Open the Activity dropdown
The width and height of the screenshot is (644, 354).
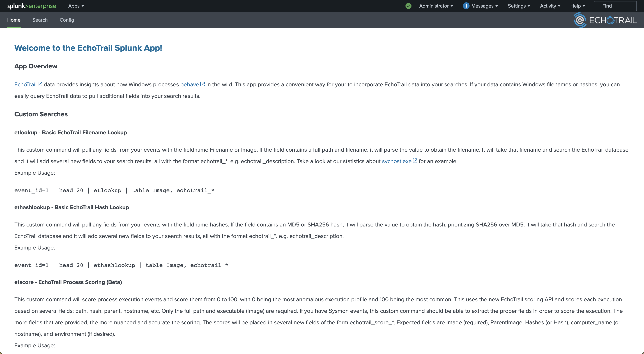(550, 6)
